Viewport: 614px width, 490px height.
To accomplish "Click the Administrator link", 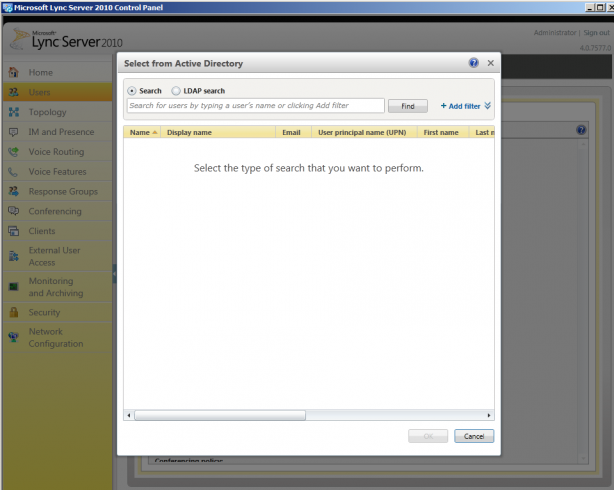I will click(555, 33).
